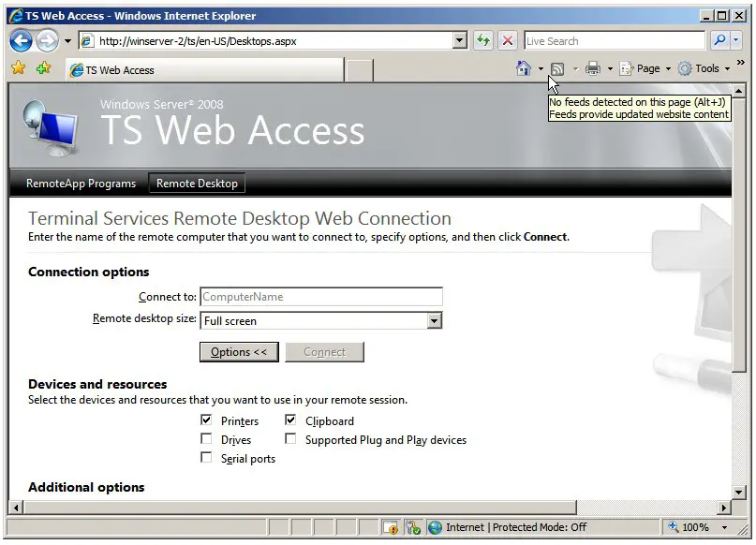Click the Home page icon

(x=524, y=68)
